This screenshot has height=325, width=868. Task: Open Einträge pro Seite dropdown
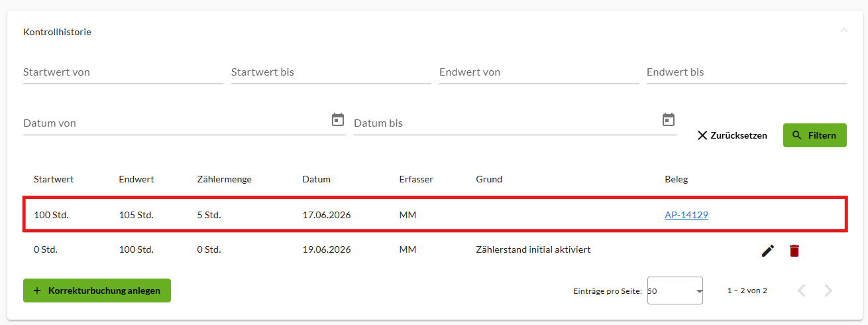(x=675, y=291)
